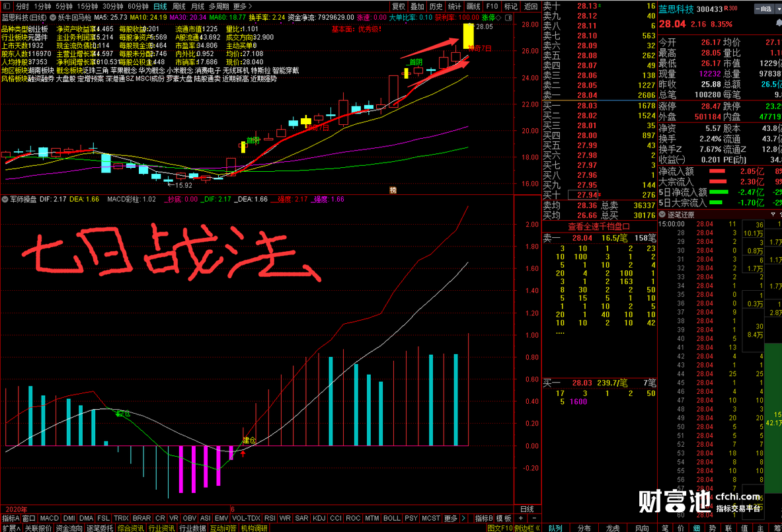Select the 1分钟 period tab

[x=42, y=7]
